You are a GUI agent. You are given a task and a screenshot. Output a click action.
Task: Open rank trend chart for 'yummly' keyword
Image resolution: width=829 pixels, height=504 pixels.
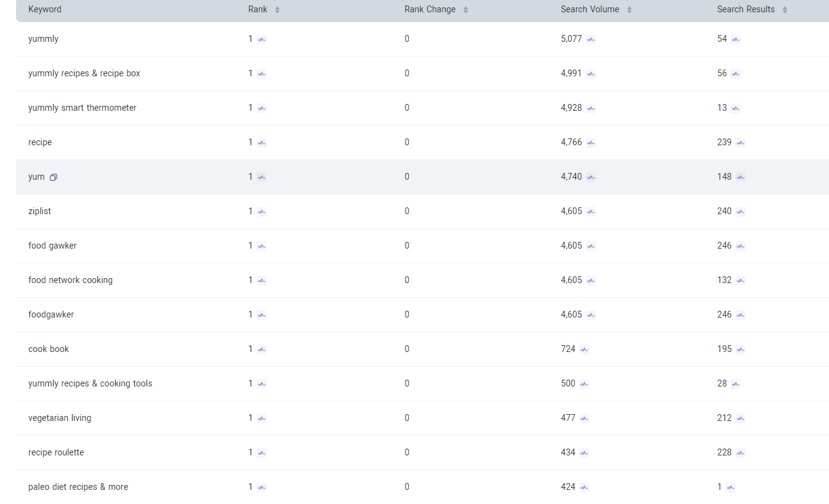coord(262,39)
